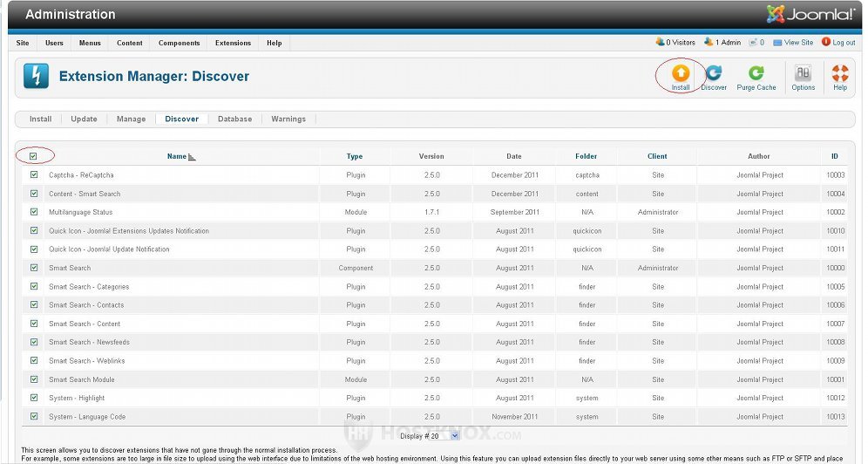
Task: Open the Menus menu
Action: coord(90,43)
